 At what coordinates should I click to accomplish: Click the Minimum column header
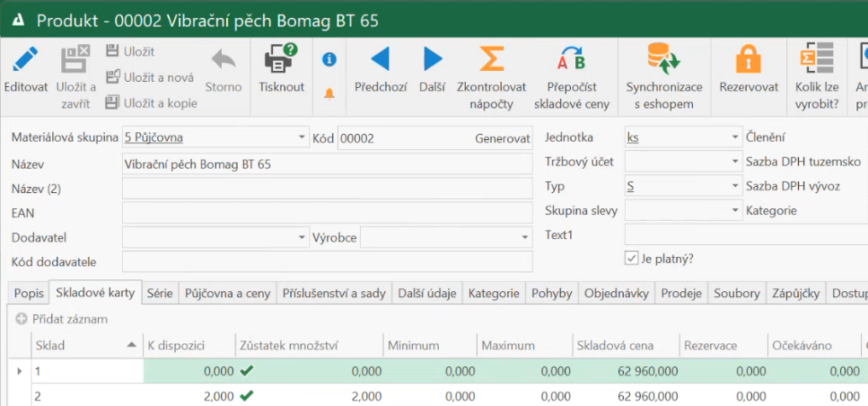coord(430,346)
